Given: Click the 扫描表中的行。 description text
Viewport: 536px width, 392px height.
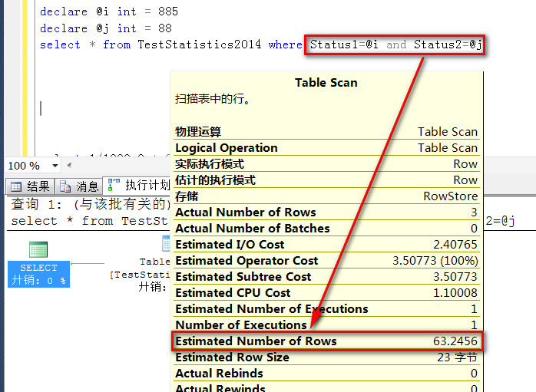Looking at the screenshot, I should click(x=213, y=99).
